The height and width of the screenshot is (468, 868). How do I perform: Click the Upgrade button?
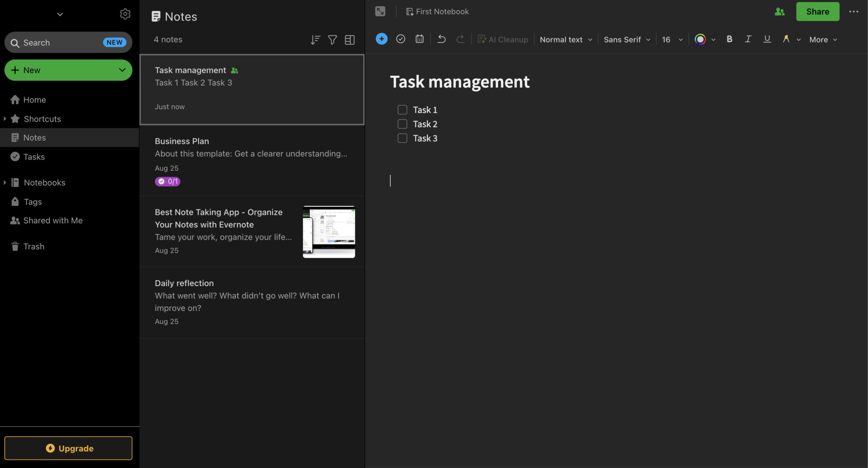click(69, 448)
